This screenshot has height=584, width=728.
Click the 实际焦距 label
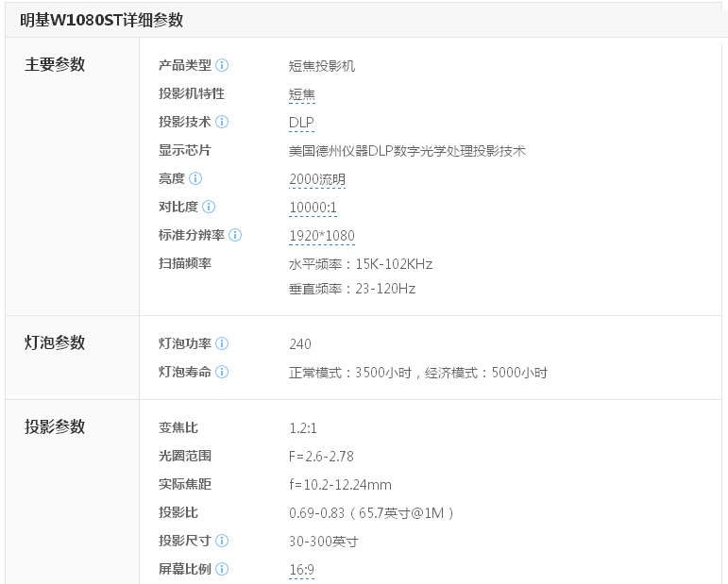(185, 484)
